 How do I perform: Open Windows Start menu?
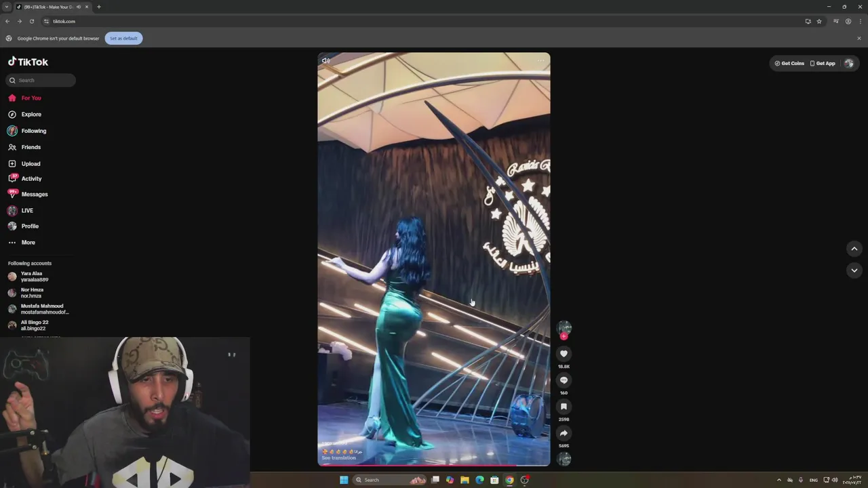pyautogui.click(x=344, y=480)
